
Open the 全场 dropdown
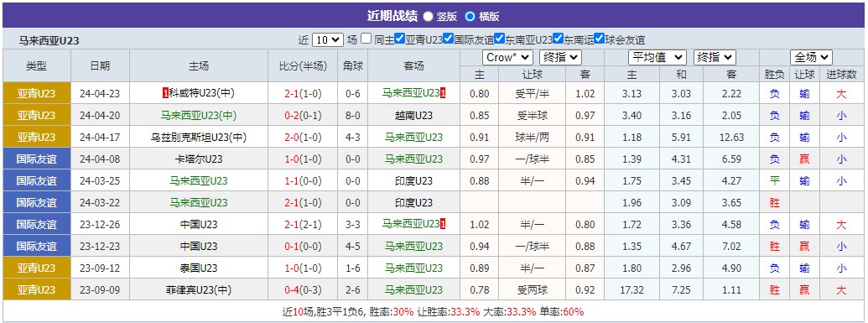pos(811,57)
